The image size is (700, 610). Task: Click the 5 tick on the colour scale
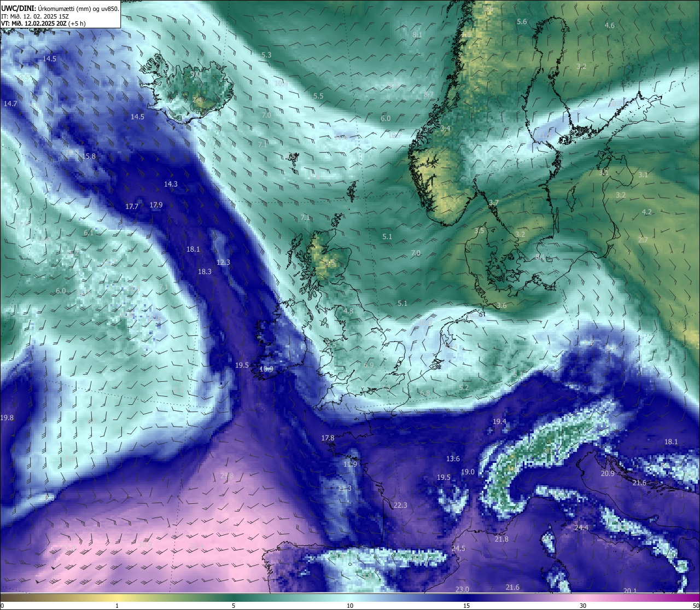click(x=234, y=606)
